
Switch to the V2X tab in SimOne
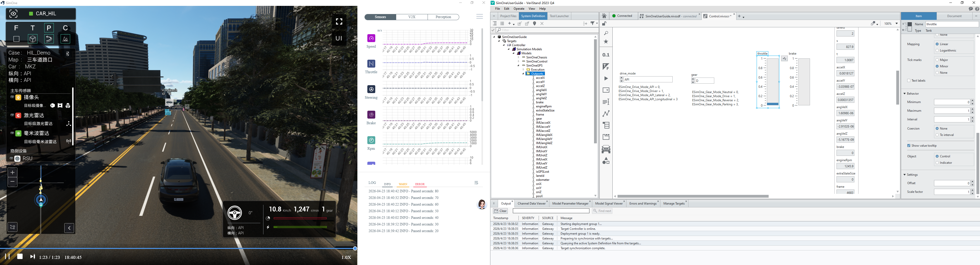click(412, 17)
